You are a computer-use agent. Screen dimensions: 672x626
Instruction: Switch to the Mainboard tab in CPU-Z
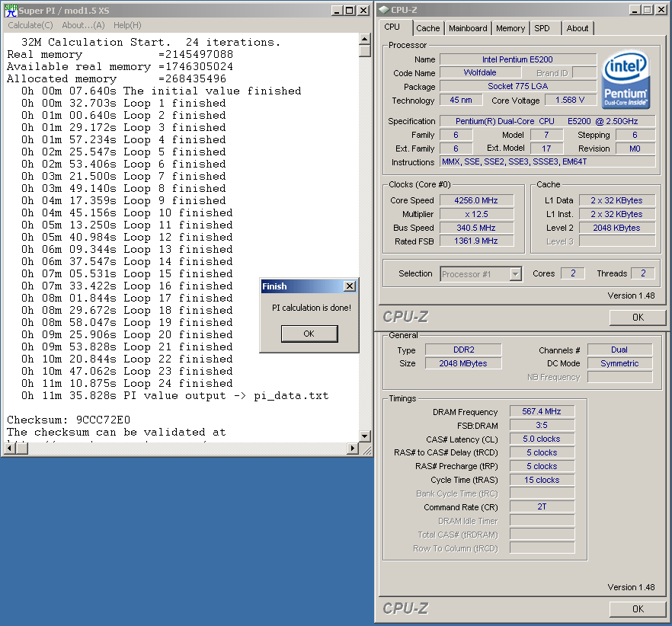pos(468,28)
